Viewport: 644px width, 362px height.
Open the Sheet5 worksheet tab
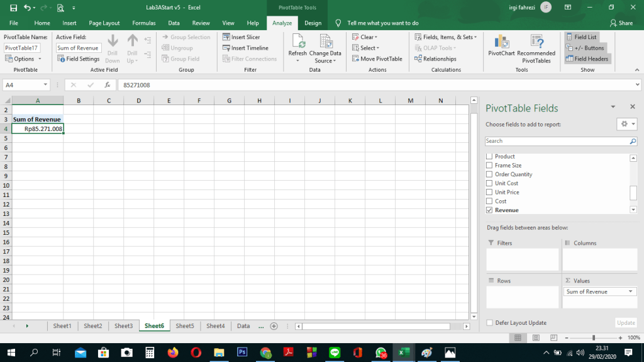(184, 326)
